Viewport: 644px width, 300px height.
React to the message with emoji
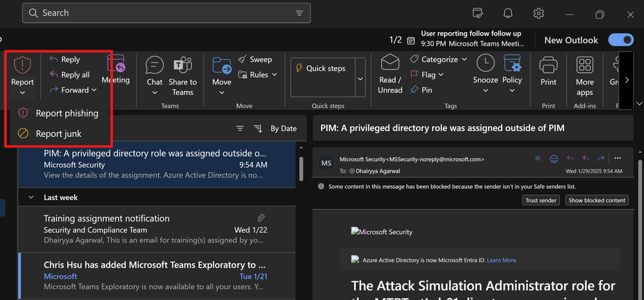click(554, 158)
